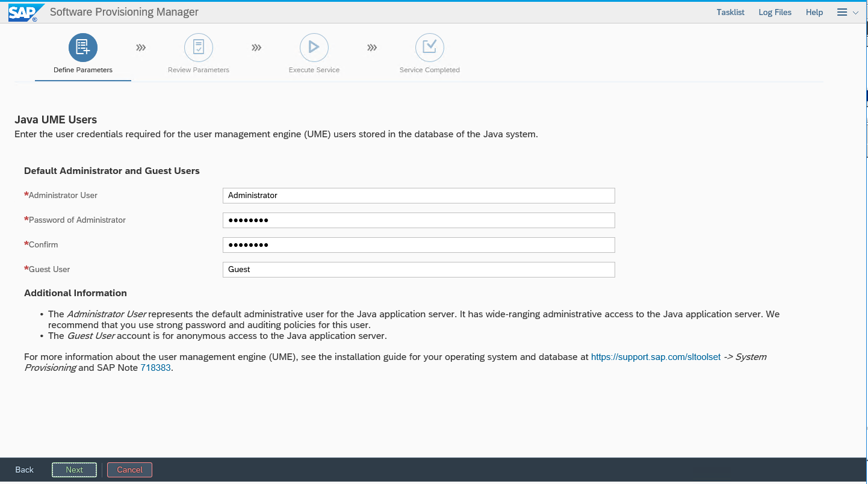The width and height of the screenshot is (868, 484).
Task: Click the Next button
Action: 75,470
